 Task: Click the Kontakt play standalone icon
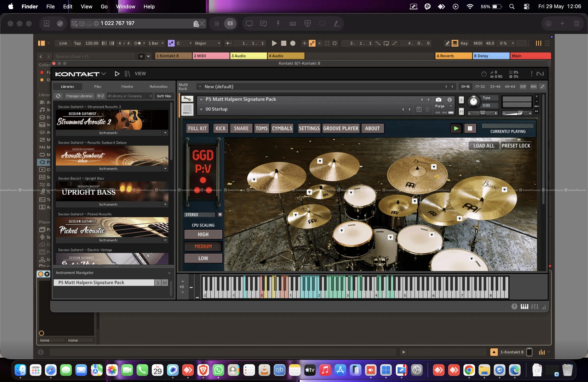point(117,74)
